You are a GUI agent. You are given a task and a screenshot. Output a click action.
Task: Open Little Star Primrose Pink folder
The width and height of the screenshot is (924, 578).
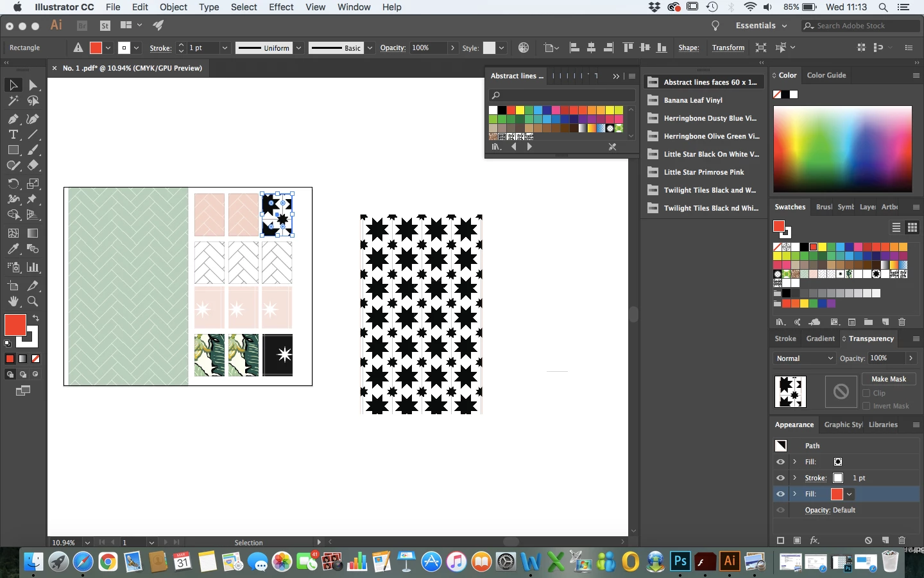703,172
